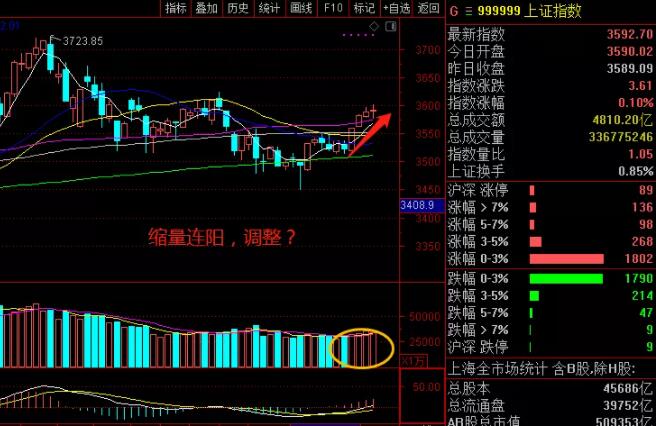
Task: Click the 指数涨幅 value 0.10%
Action: tap(636, 103)
